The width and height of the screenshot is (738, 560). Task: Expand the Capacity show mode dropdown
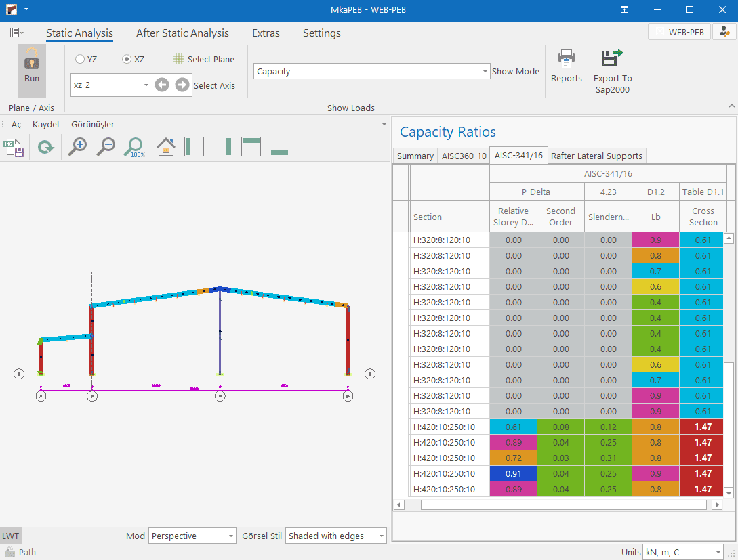click(485, 72)
